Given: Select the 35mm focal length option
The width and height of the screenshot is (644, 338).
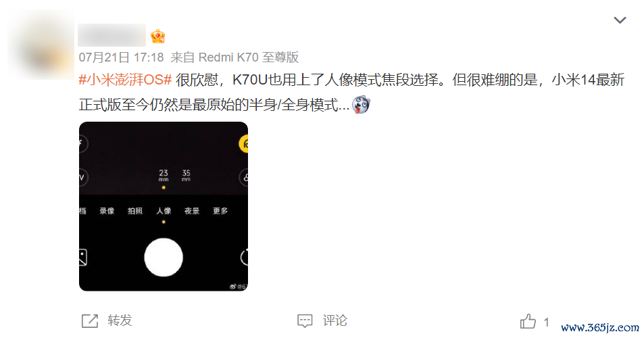Looking at the screenshot, I should (186, 175).
